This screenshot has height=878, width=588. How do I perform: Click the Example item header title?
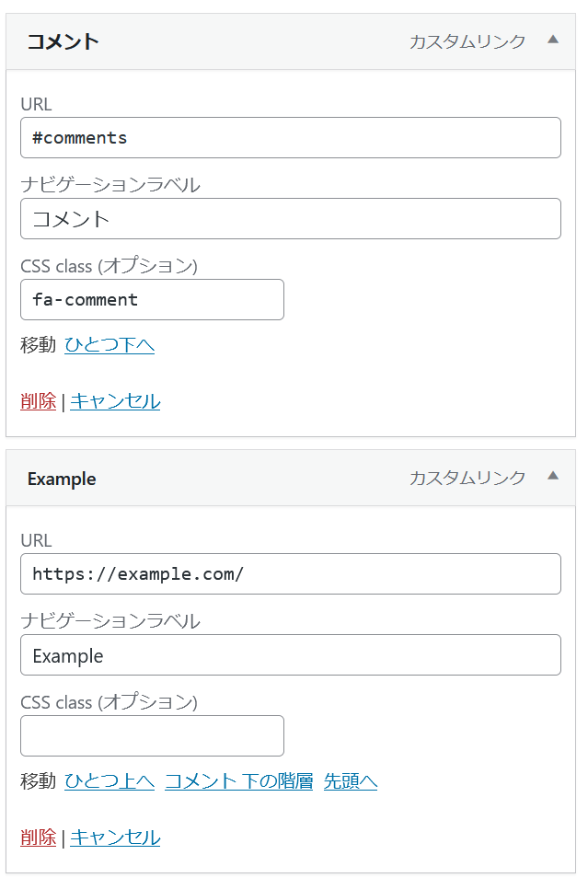coord(62,479)
